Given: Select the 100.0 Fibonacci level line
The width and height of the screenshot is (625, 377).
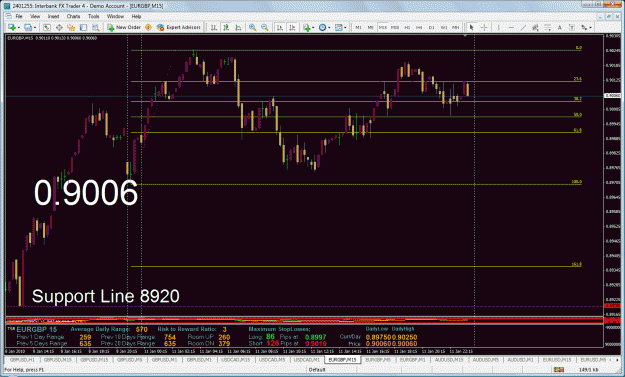Looking at the screenshot, I should coord(356,184).
